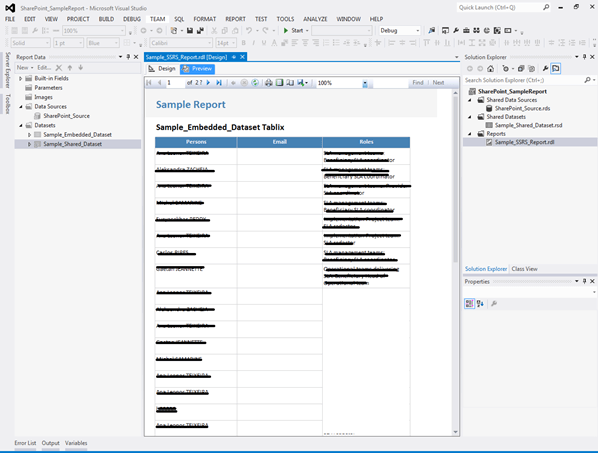Image resolution: width=598 pixels, height=453 pixels.
Task: Click the Delete X icon in Report Data
Action: (59, 67)
